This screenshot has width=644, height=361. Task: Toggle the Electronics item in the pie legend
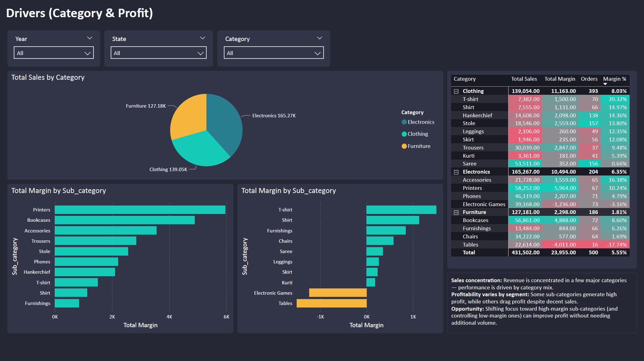(x=418, y=122)
